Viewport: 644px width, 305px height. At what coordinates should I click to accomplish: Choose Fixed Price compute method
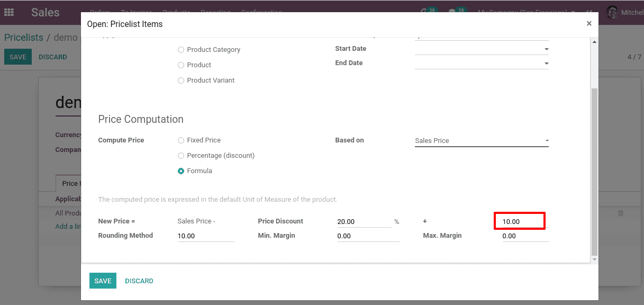(181, 140)
